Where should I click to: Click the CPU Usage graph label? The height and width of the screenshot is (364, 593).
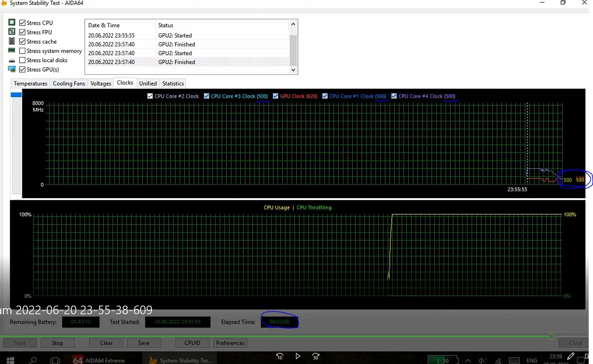[277, 207]
